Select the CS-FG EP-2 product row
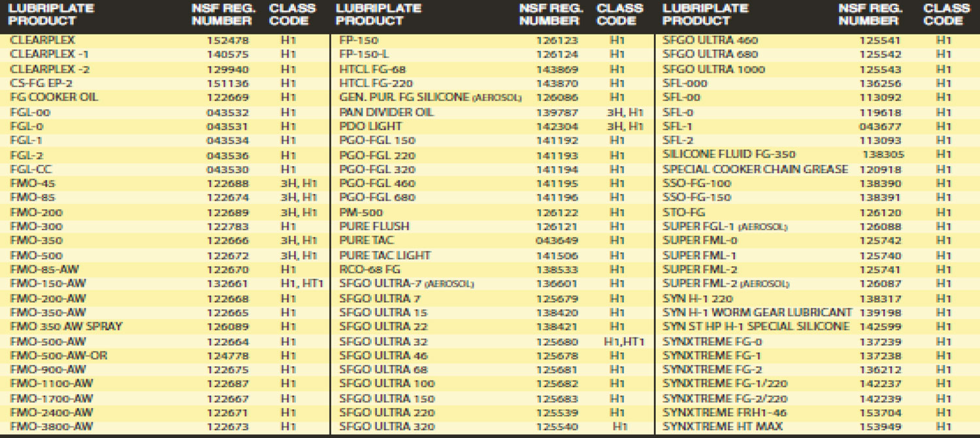 tap(166, 83)
